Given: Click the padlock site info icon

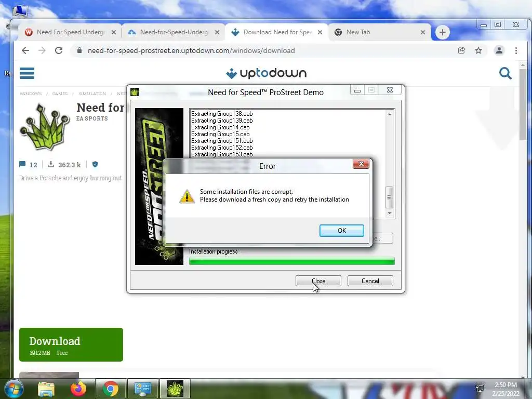Looking at the screenshot, I should (79, 50).
